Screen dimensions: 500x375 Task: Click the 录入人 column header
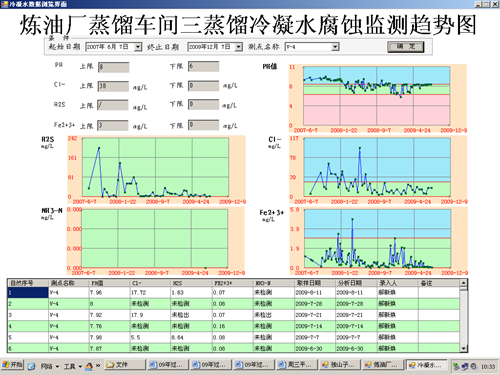[x=398, y=283]
